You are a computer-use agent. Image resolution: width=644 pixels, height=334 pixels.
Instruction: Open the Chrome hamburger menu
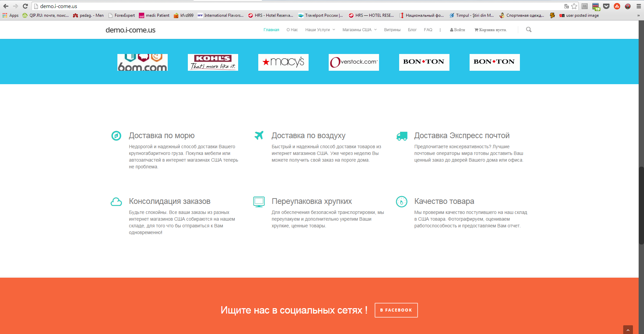pos(639,6)
